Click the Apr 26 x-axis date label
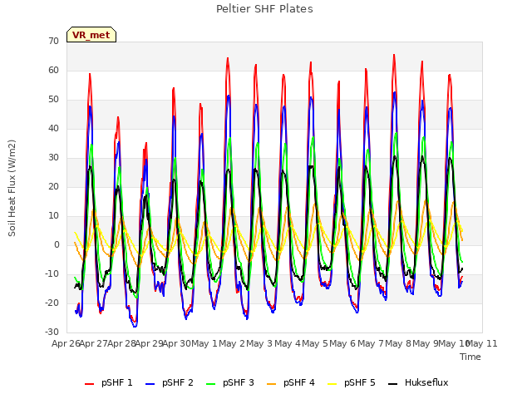Screen dimensions: 532x399 66,343
